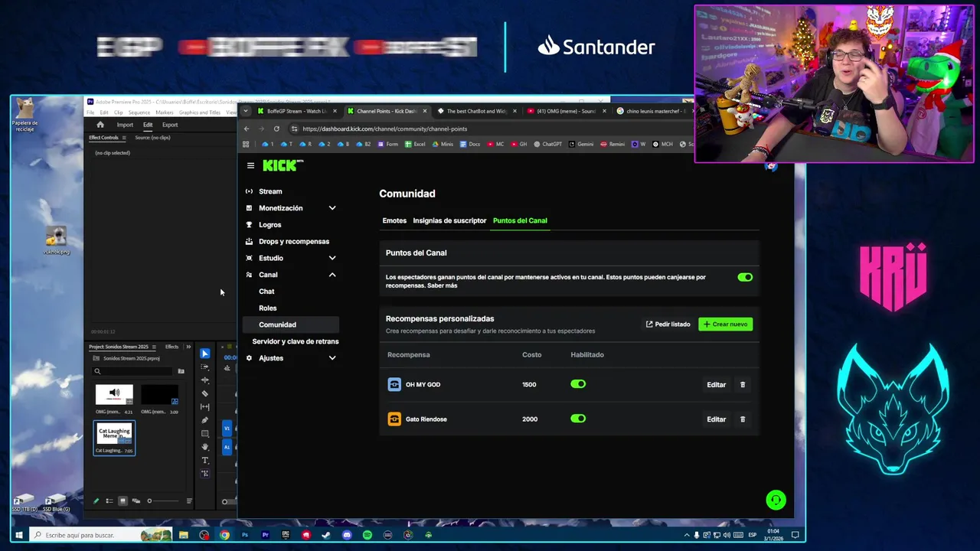
Task: Switch Project panel to list view
Action: 109,501
